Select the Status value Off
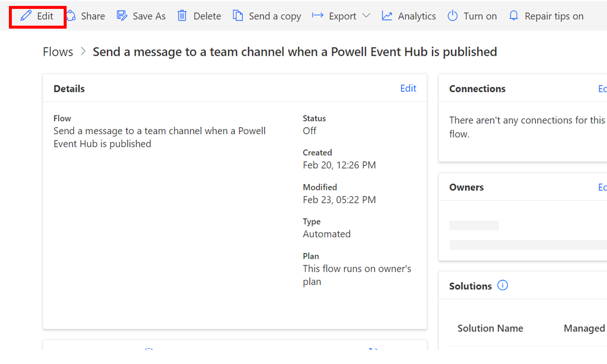This screenshot has height=364, width=607. [x=309, y=131]
